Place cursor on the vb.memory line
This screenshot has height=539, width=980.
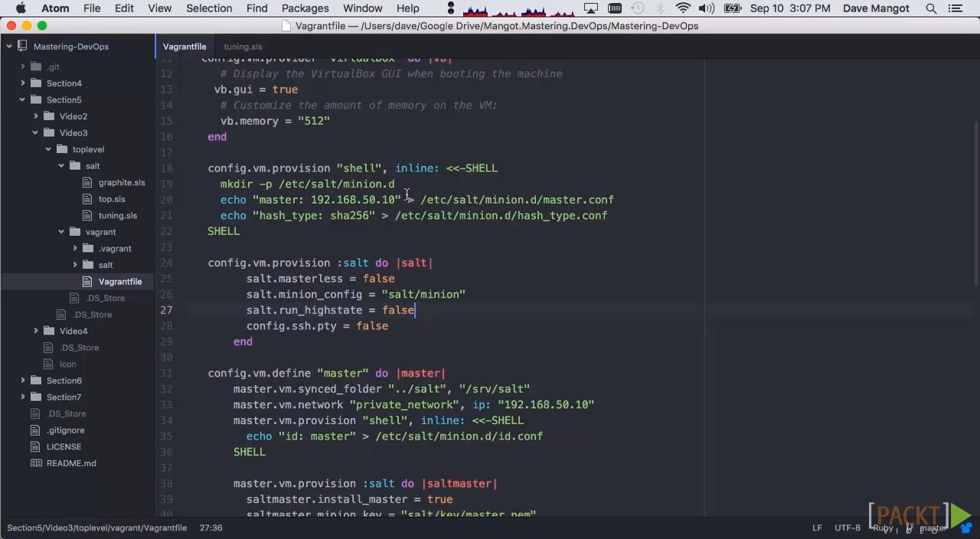tap(275, 121)
